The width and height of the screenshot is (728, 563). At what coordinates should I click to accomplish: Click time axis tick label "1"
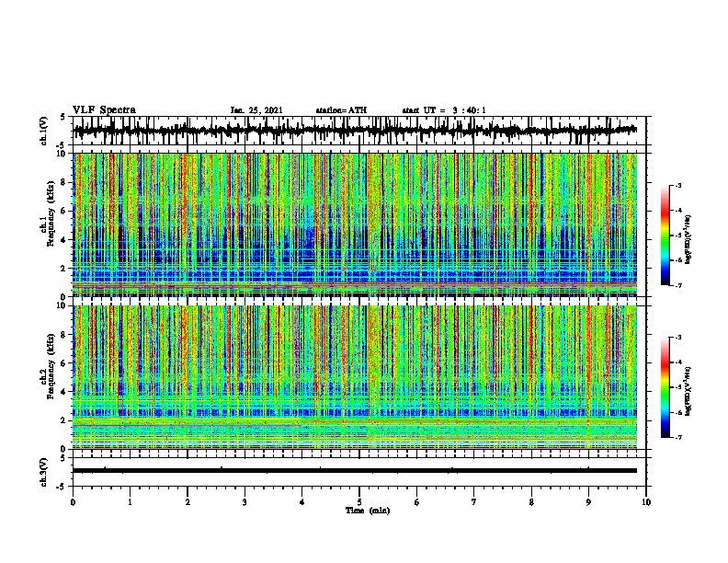(130, 502)
